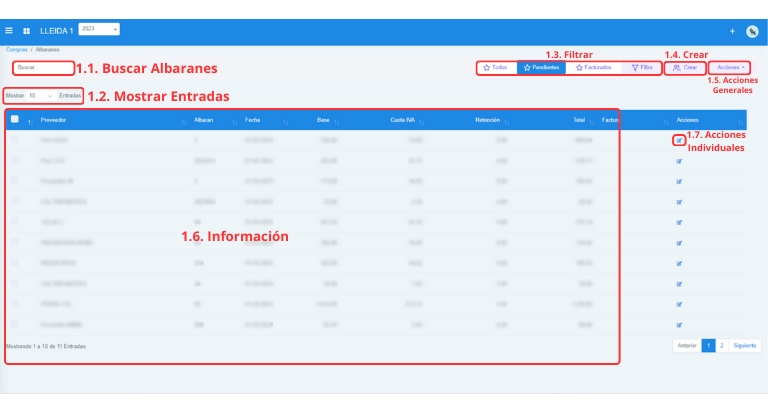Click the Albaranes breadcrumb text
This screenshot has width=768, height=413.
click(x=48, y=49)
